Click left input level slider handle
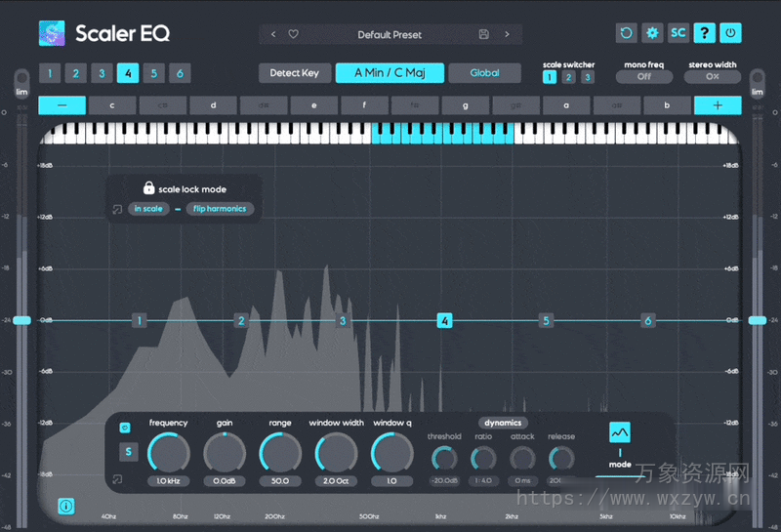 coord(21,320)
